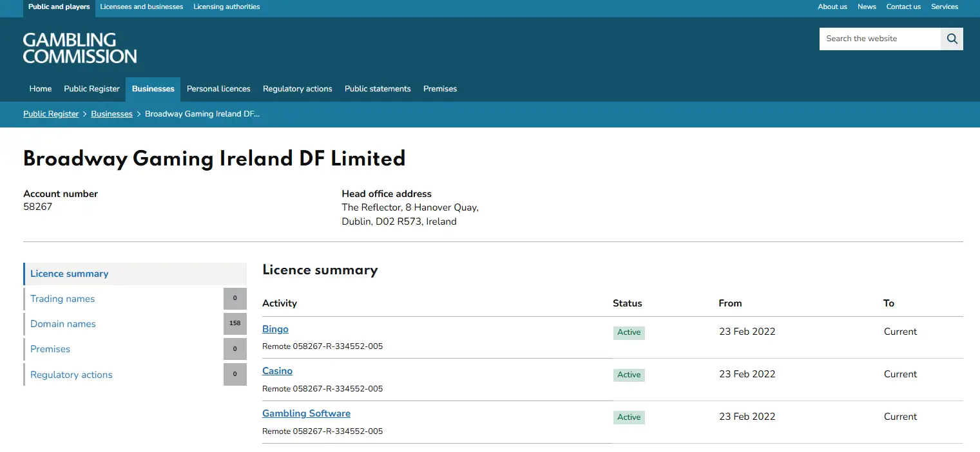Click the search magnifier icon button

pyautogui.click(x=952, y=39)
